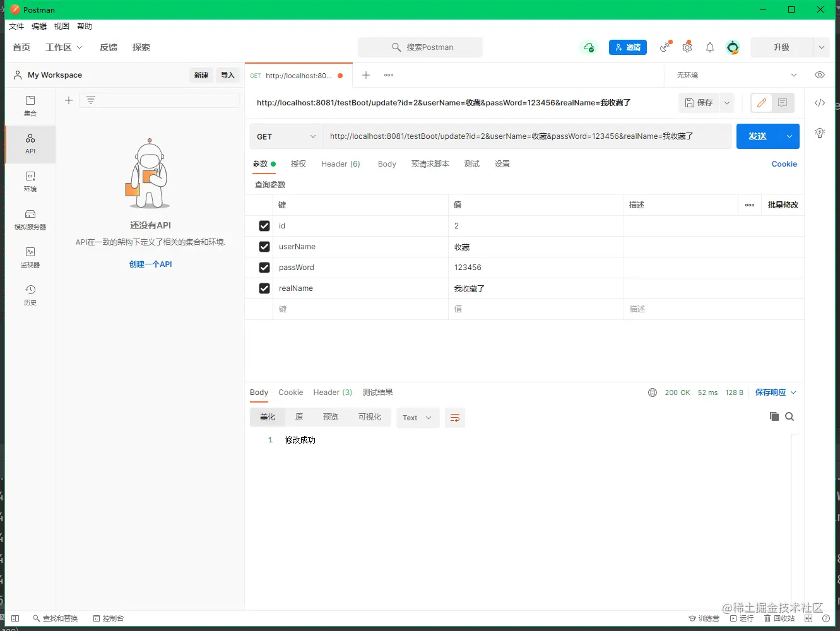This screenshot has height=631, width=840.
Task: Open the 无环境 environment dropdown
Action: pyautogui.click(x=736, y=75)
